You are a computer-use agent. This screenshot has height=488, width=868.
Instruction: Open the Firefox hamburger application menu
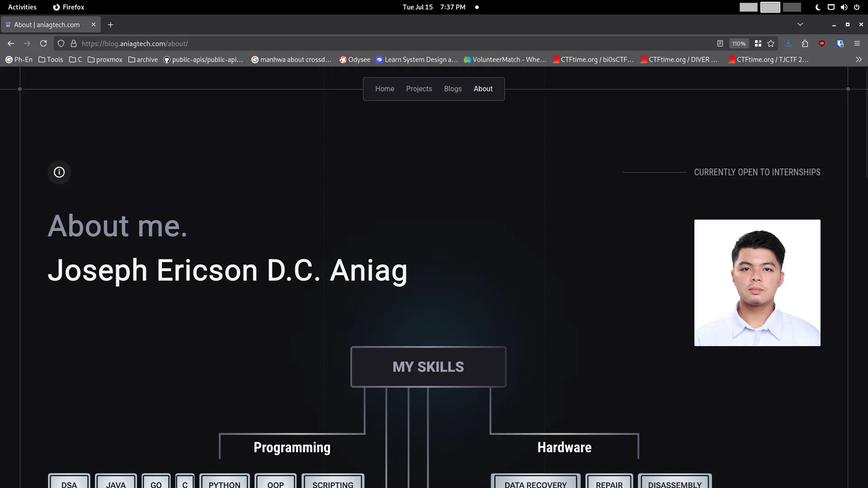point(857,43)
